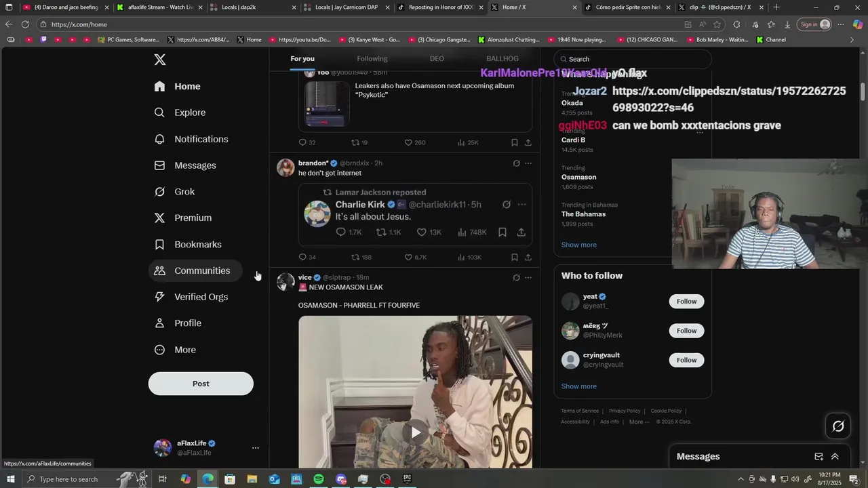Click the X logo in sidebar
This screenshot has width=868, height=488.
(x=160, y=60)
